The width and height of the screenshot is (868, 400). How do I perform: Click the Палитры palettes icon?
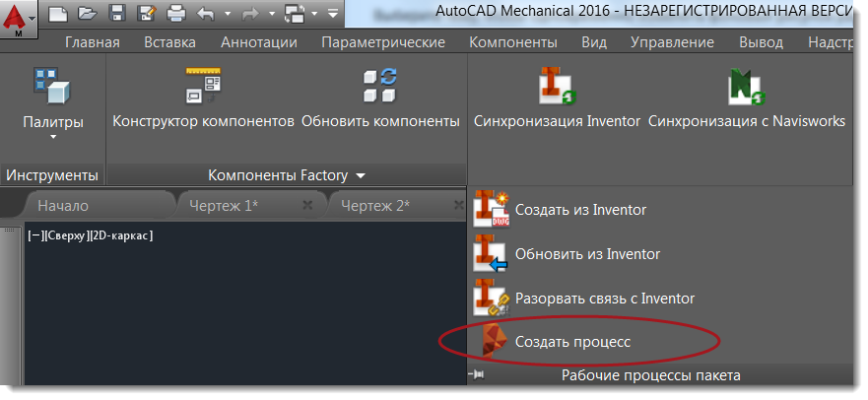(51, 87)
